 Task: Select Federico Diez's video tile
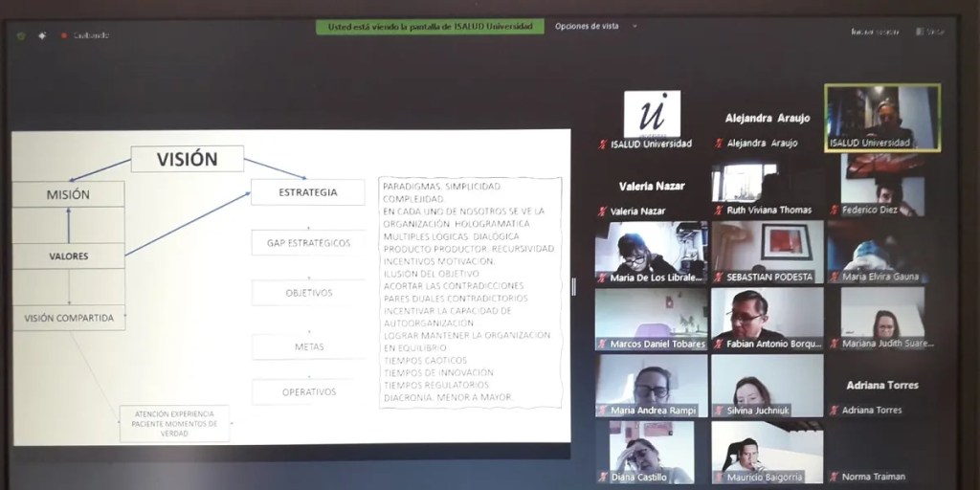tap(882, 182)
